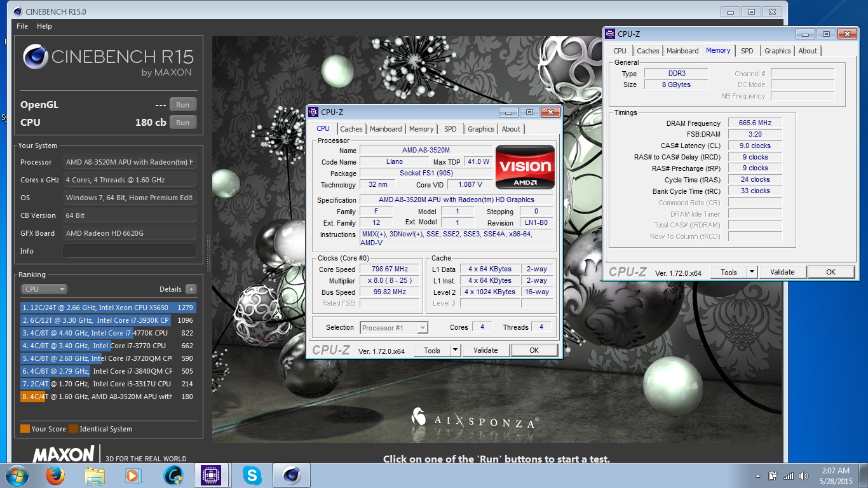Click Validate in CPU-Z memory window
Image resolution: width=868 pixels, height=488 pixels.
782,272
